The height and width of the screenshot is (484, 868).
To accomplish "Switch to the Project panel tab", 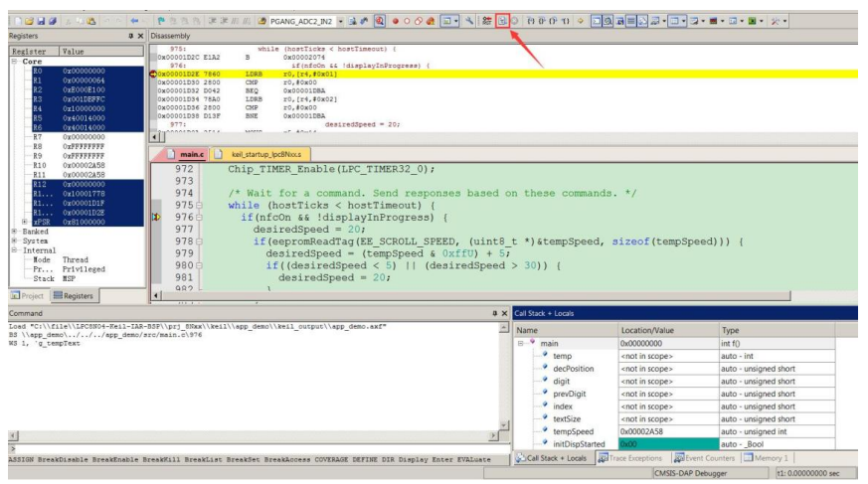I will (x=28, y=295).
